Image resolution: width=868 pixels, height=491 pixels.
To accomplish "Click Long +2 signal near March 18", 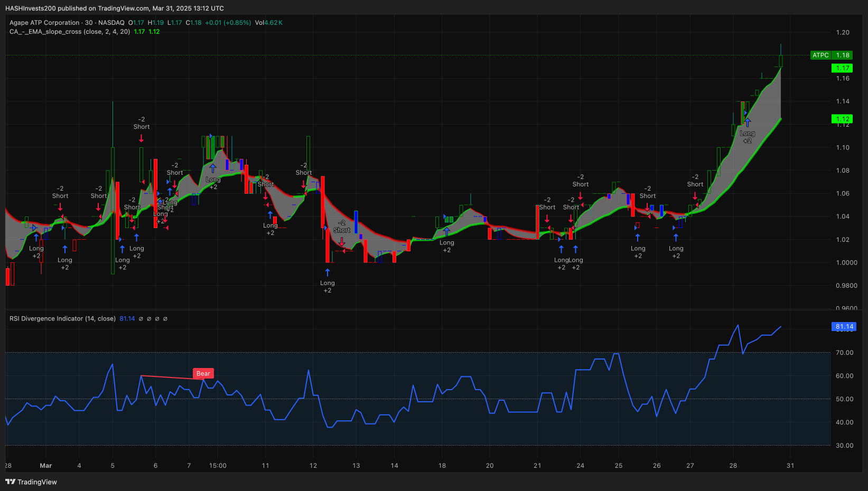I will click(x=447, y=247).
